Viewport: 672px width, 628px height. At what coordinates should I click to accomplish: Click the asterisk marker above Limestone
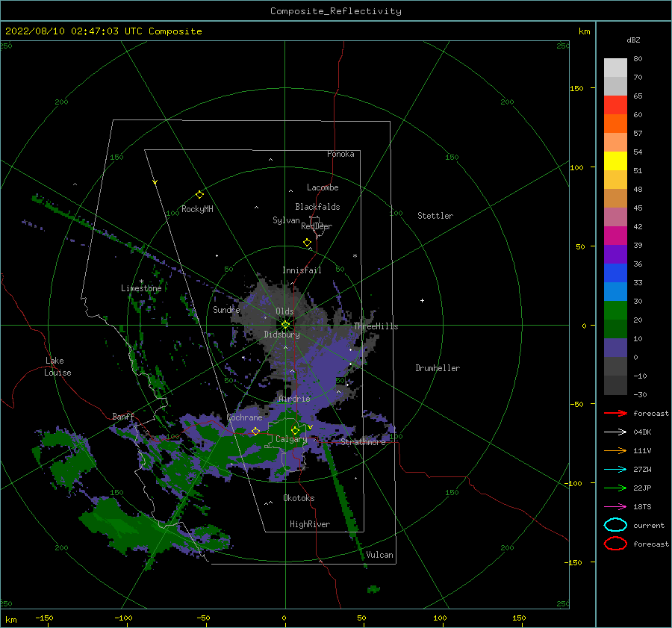click(x=141, y=282)
